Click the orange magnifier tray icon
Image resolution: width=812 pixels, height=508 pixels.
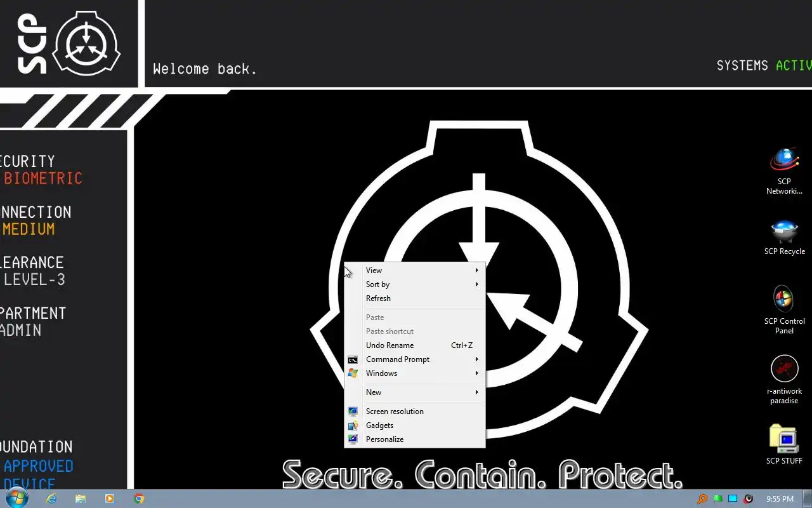coord(702,499)
